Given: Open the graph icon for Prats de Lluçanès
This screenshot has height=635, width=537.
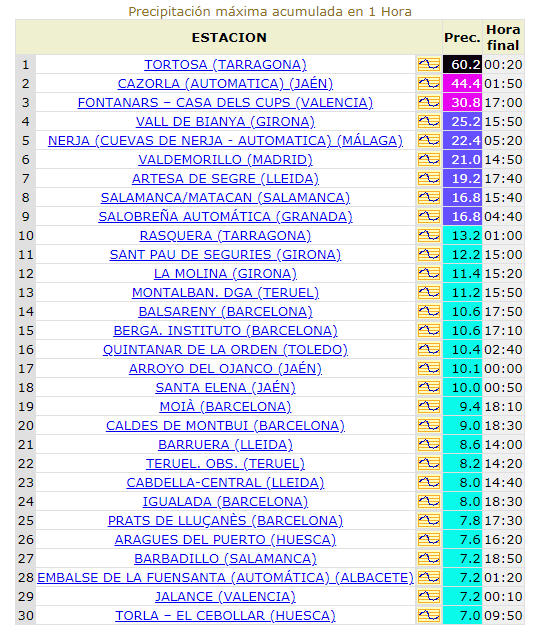Looking at the screenshot, I should [x=428, y=520].
